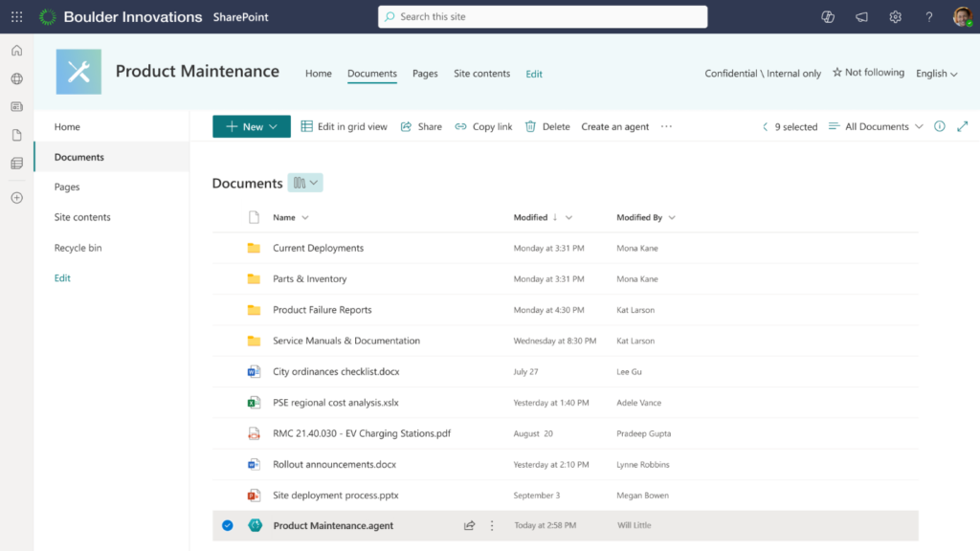The height and width of the screenshot is (551, 980).
Task: Click the Search this site field
Action: click(543, 17)
